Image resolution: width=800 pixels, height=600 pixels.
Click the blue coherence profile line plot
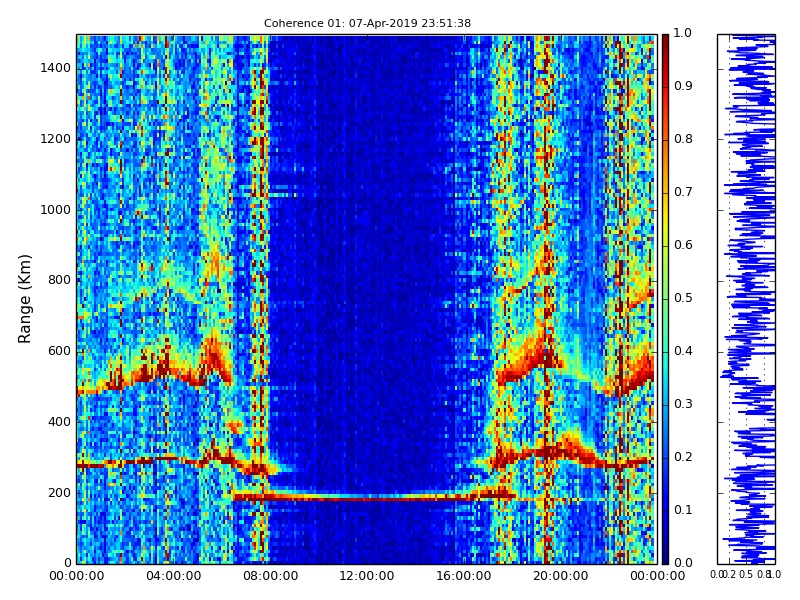tap(746, 299)
